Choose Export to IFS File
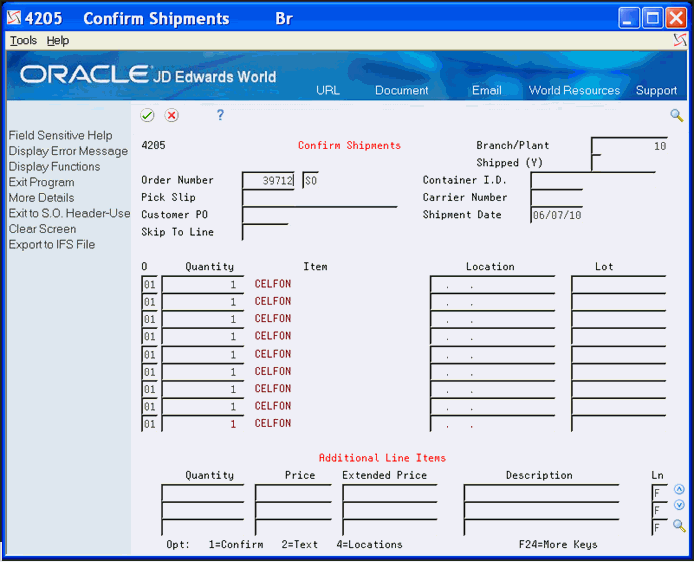The width and height of the screenshot is (694, 562). [x=52, y=244]
